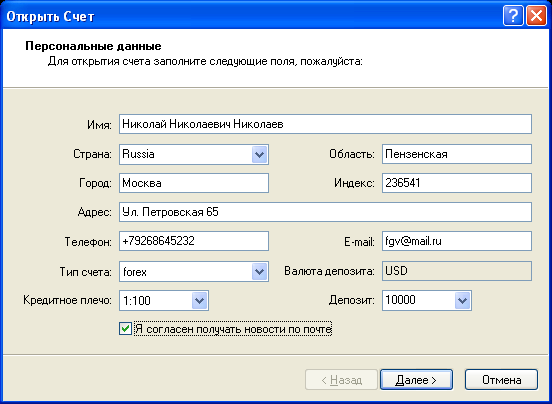This screenshot has height=404, width=552.
Task: Expand the Страна country dropdown
Action: 259,154
